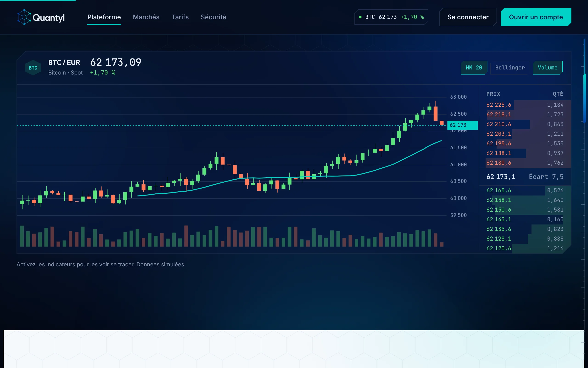
Task: Click the BTC hexagon badge icon
Action: point(33,68)
